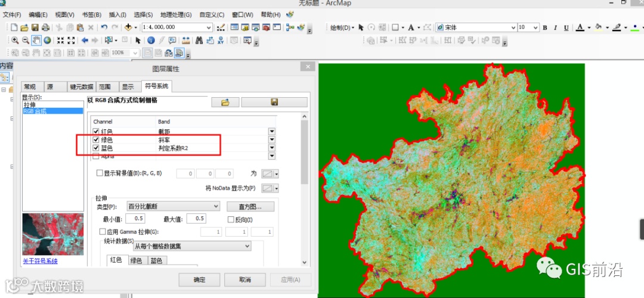Image resolution: width=644 pixels, height=298 pixels.
Task: Save the map with the toolbar disk icon
Action: (35, 27)
